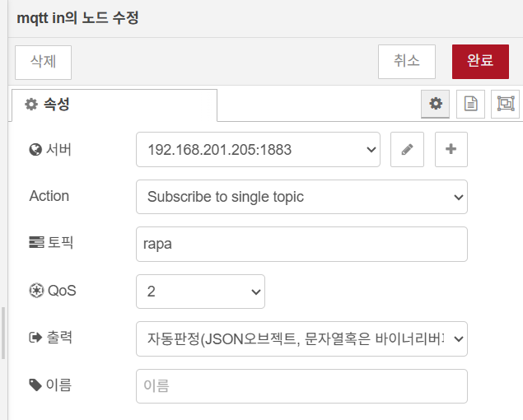Open the 서버 dropdown showing 192.168.201.205:1883
This screenshot has height=420, width=523.
(x=258, y=150)
